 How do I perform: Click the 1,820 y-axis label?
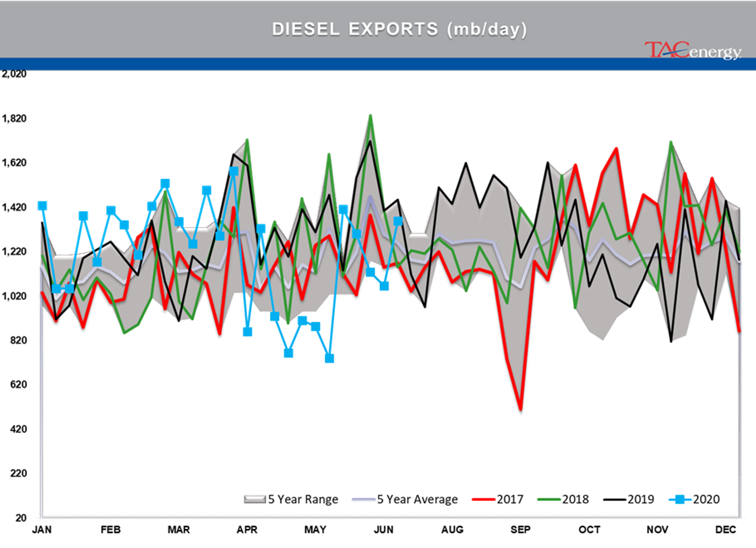pos(14,118)
